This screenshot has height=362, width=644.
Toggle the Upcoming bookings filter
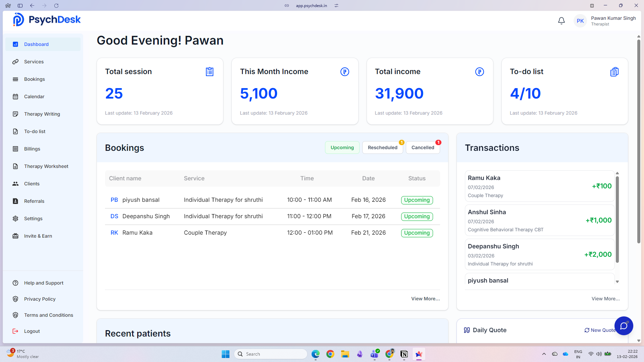(342, 147)
